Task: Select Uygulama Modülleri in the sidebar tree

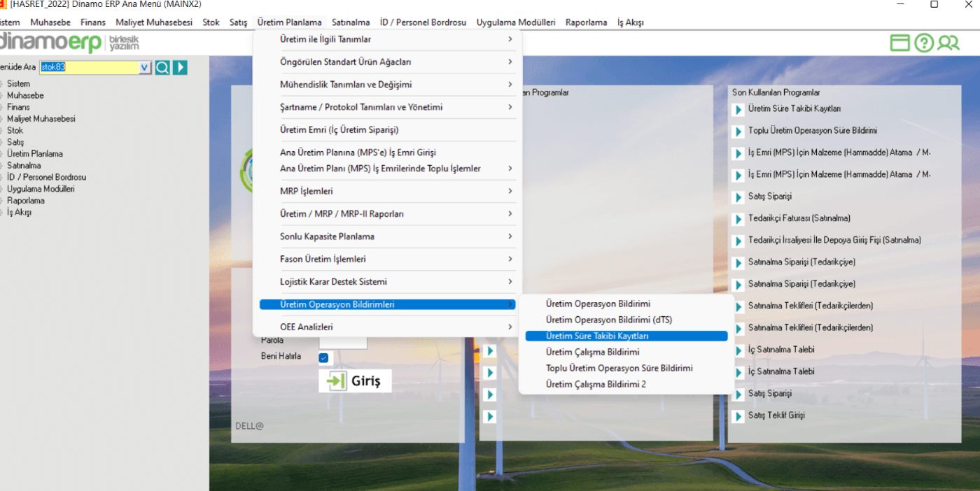Action: pyautogui.click(x=41, y=189)
